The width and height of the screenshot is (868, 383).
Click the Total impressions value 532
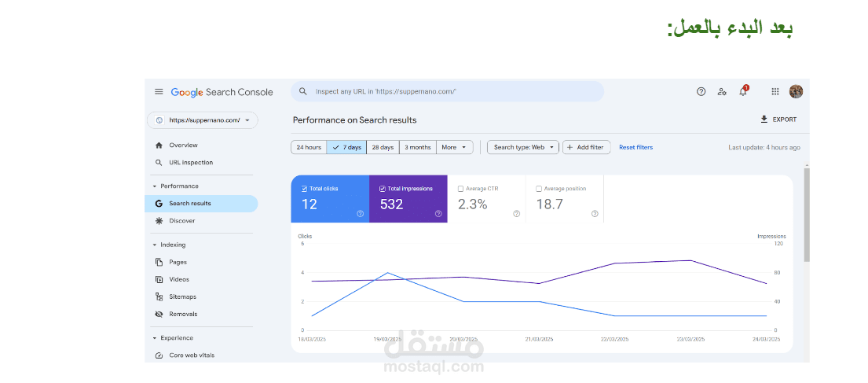coord(391,204)
